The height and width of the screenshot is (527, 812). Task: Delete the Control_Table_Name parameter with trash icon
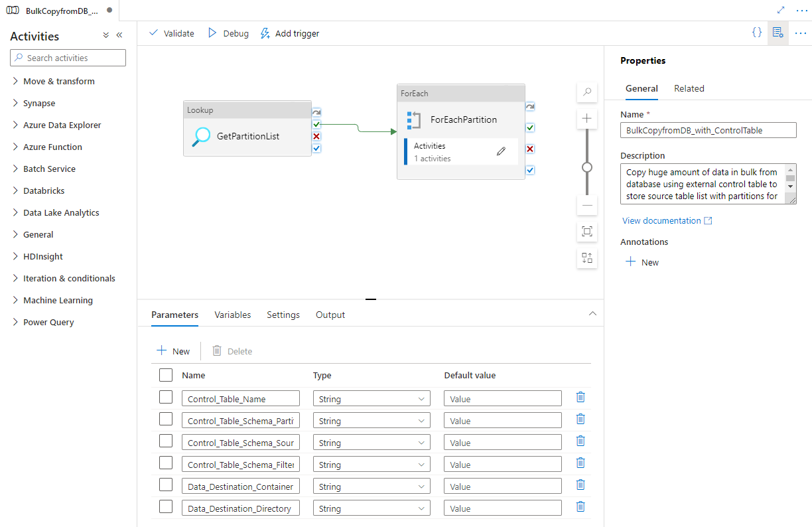580,398
